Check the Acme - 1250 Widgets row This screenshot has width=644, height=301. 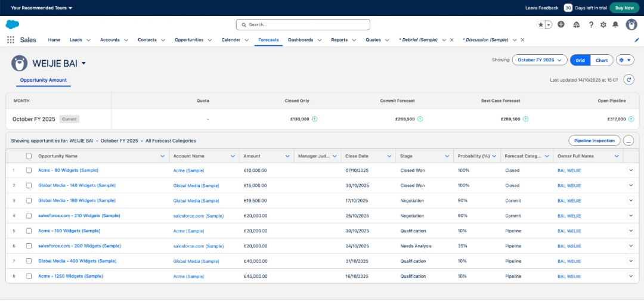point(29,276)
